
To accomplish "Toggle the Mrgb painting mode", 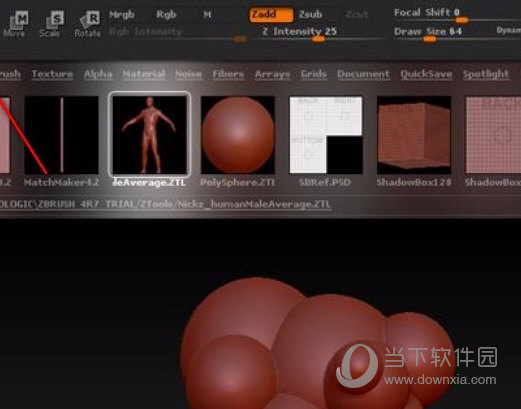I will (x=122, y=15).
